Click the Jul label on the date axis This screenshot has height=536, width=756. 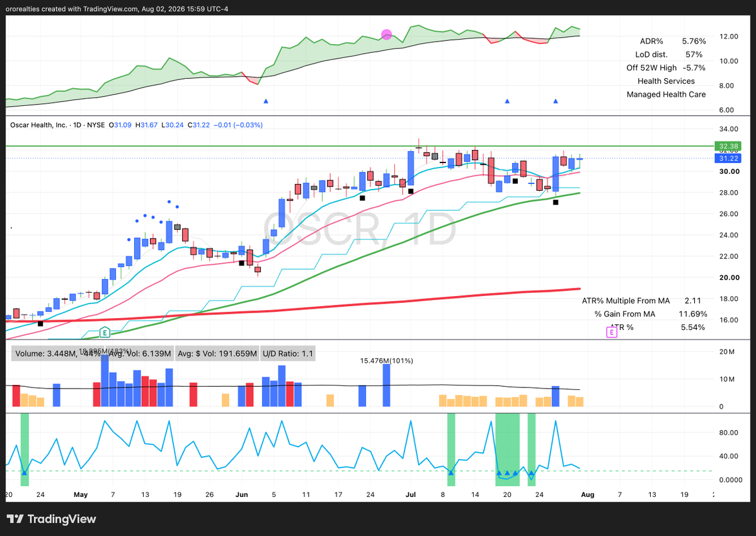(410, 494)
